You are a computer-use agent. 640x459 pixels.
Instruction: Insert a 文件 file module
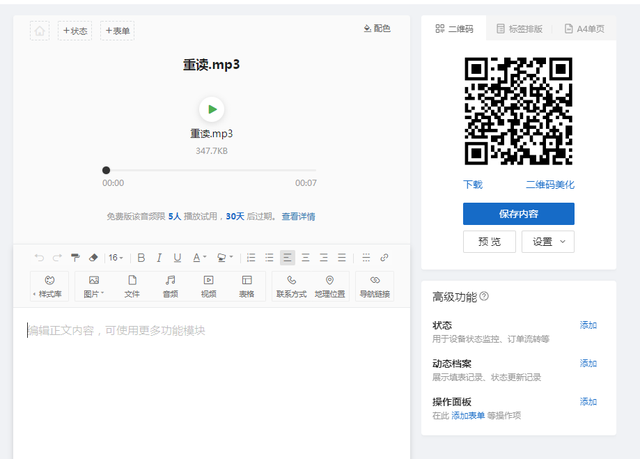[x=132, y=286]
